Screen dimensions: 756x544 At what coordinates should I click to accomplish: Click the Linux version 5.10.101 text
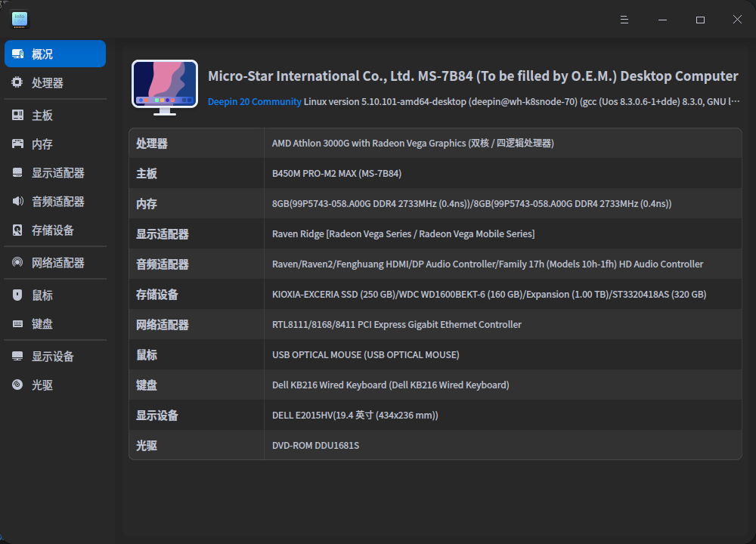click(522, 102)
